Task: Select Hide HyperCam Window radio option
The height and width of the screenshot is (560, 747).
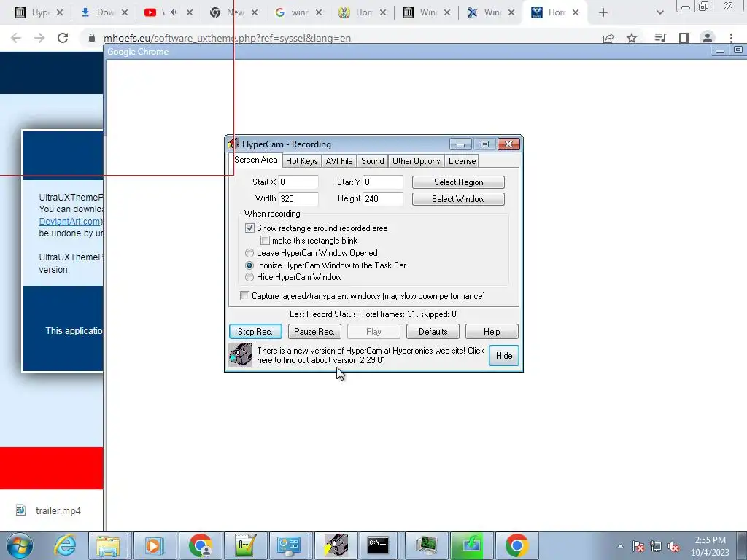Action: click(249, 277)
